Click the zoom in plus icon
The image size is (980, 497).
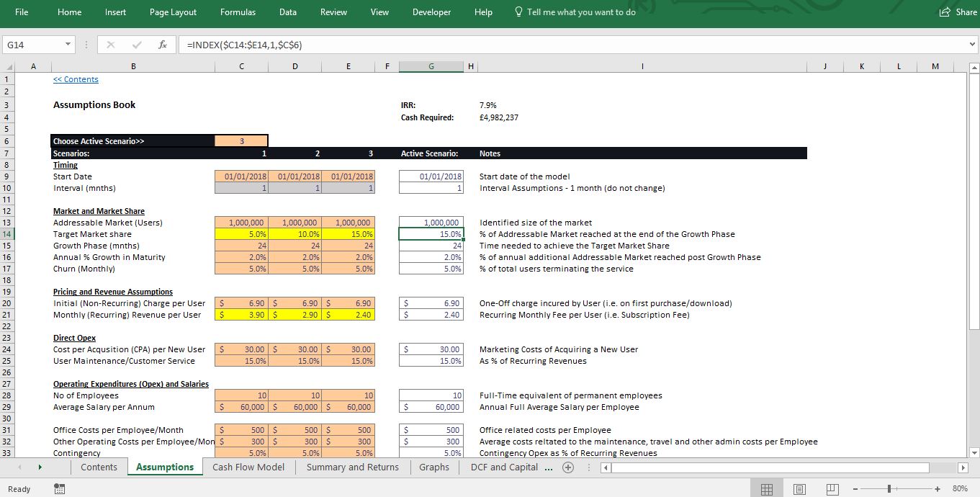click(x=938, y=489)
